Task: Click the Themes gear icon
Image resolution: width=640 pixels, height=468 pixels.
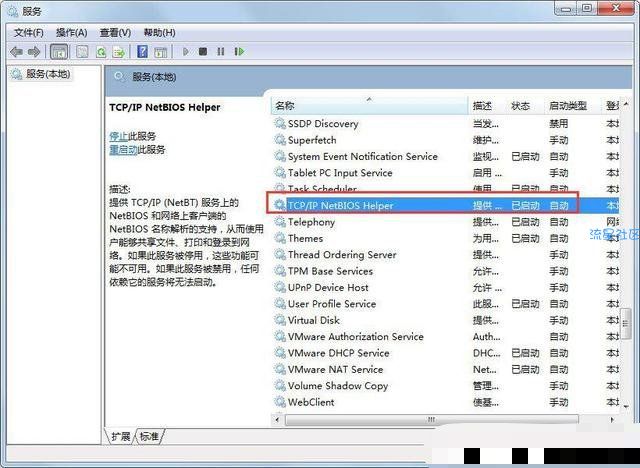Action: tap(280, 238)
